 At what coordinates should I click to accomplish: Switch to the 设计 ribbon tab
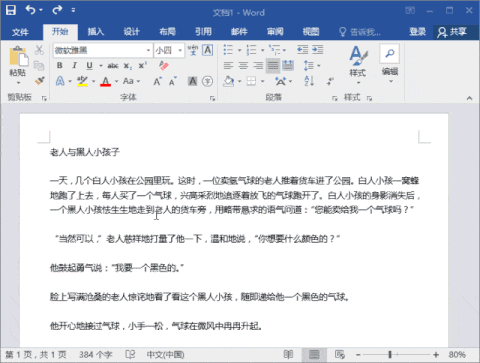coord(131,32)
